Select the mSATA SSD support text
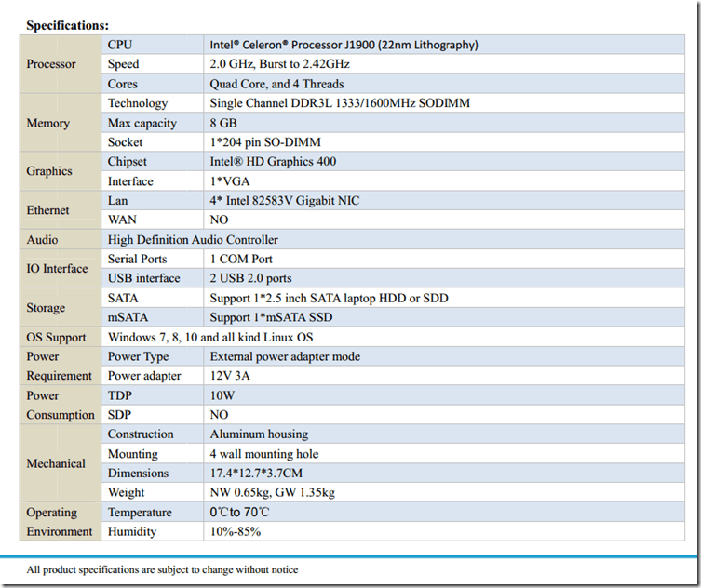Screen dimensions: 701x588 pos(271,317)
